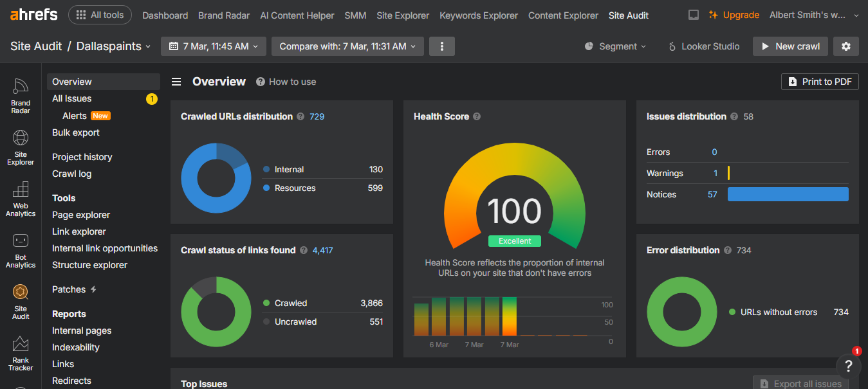
Task: Click the calendar icon in the crawl date picker
Action: click(174, 46)
